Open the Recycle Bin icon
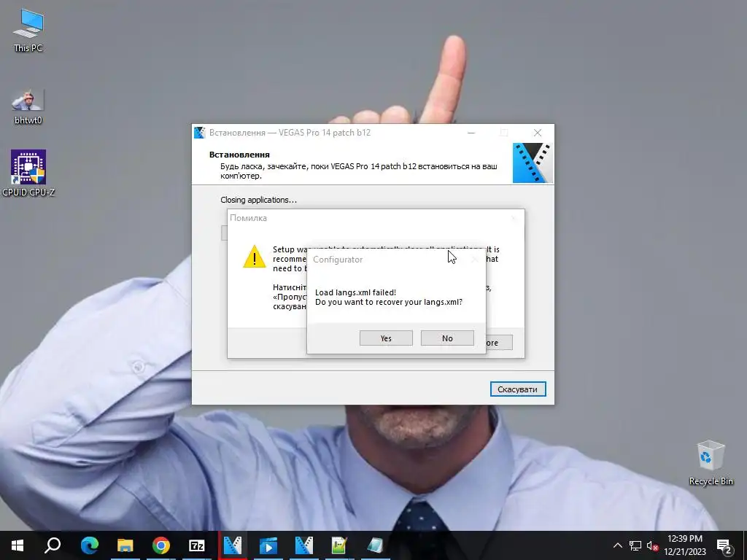 (x=711, y=463)
